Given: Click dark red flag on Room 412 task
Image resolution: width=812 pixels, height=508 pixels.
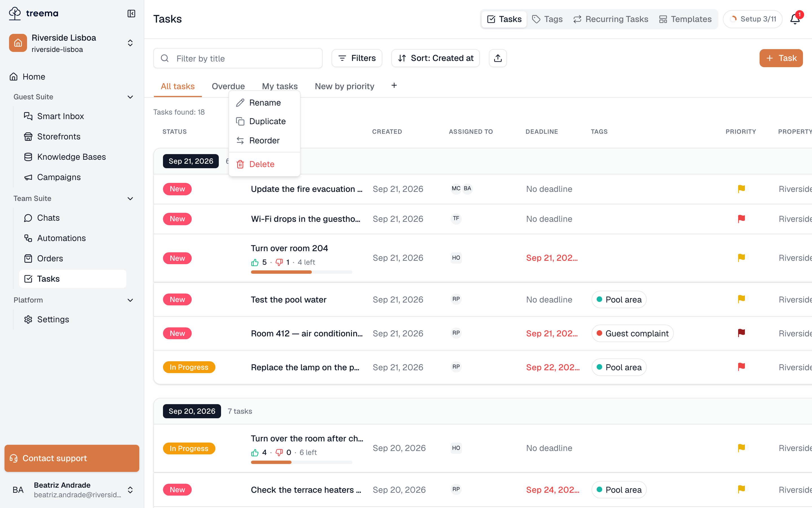Looking at the screenshot, I should (x=742, y=333).
